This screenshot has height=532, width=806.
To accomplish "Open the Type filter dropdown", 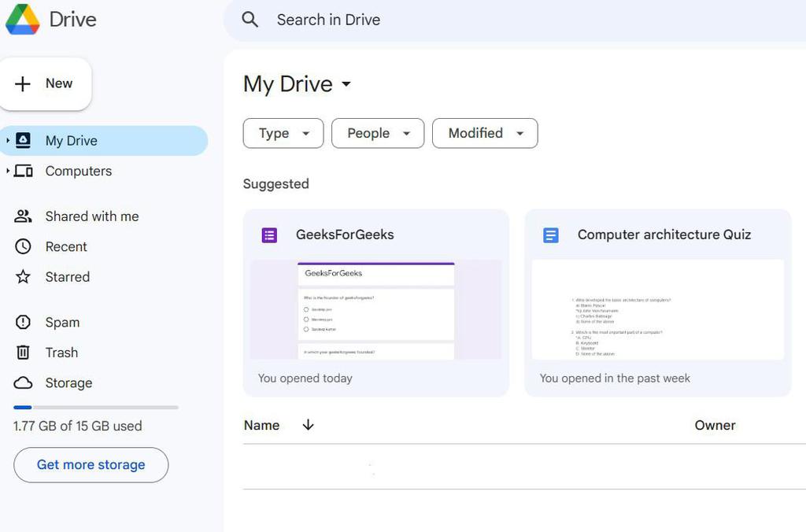I will 283,134.
